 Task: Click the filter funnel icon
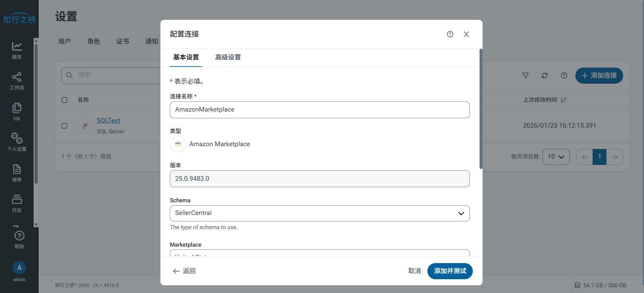(525, 76)
